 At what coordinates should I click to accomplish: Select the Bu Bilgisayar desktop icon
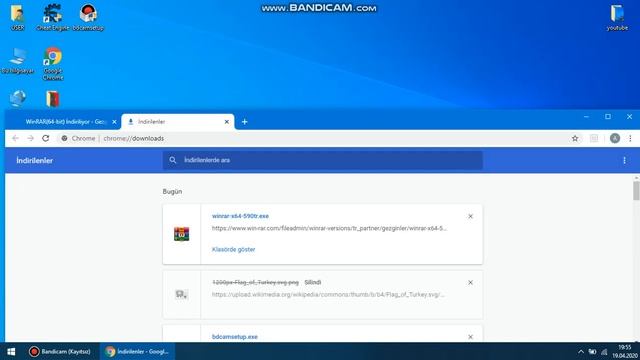18,60
